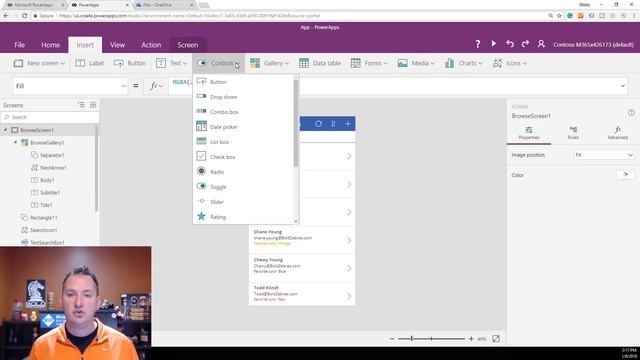Click the sort icon in app header
640x360 pixels.
tap(333, 124)
